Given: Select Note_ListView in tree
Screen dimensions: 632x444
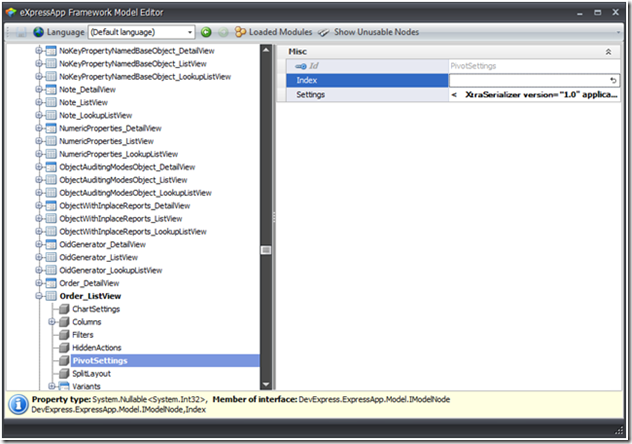Looking at the screenshot, I should pos(83,102).
